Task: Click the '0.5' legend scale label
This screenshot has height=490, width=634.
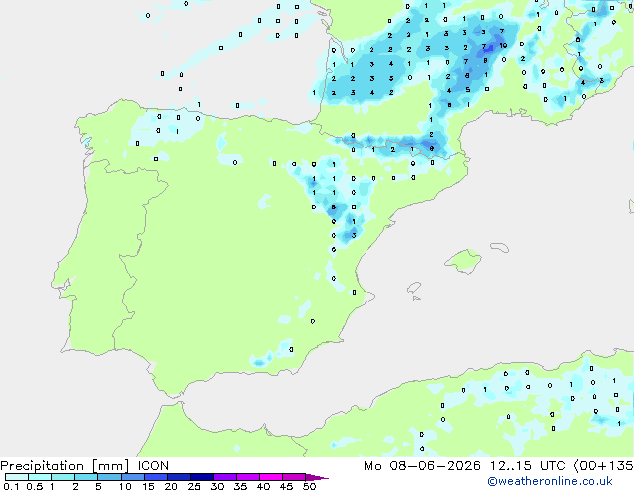Action: pyautogui.click(x=34, y=486)
